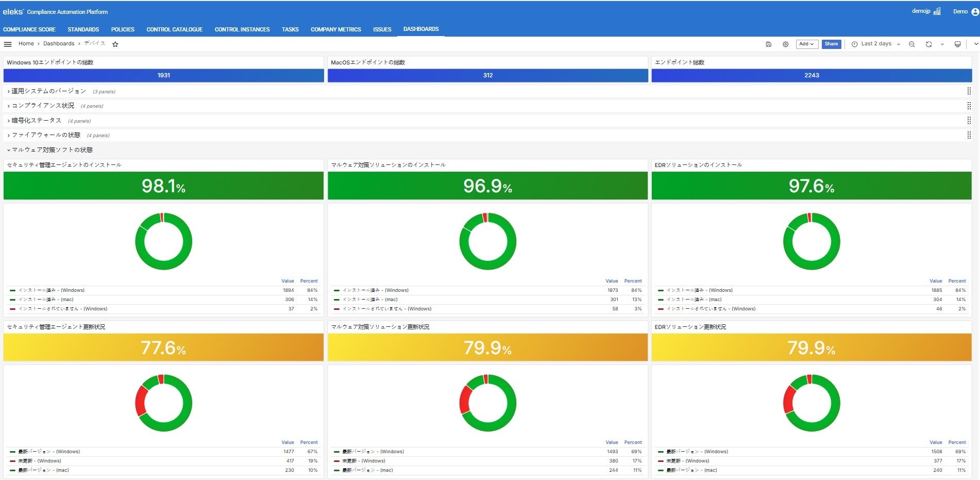This screenshot has height=480, width=980.
Task: Open the CONTROL CATALOGUE tab
Action: [174, 29]
